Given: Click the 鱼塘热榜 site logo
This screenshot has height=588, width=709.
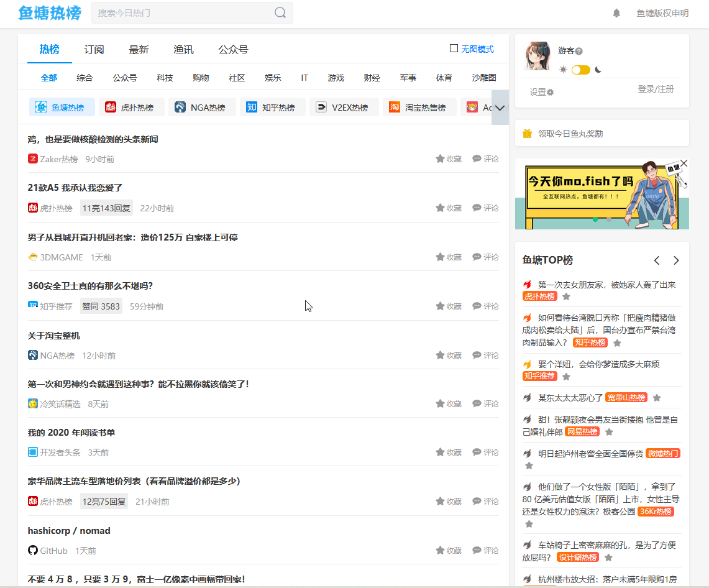Looking at the screenshot, I should [x=50, y=12].
